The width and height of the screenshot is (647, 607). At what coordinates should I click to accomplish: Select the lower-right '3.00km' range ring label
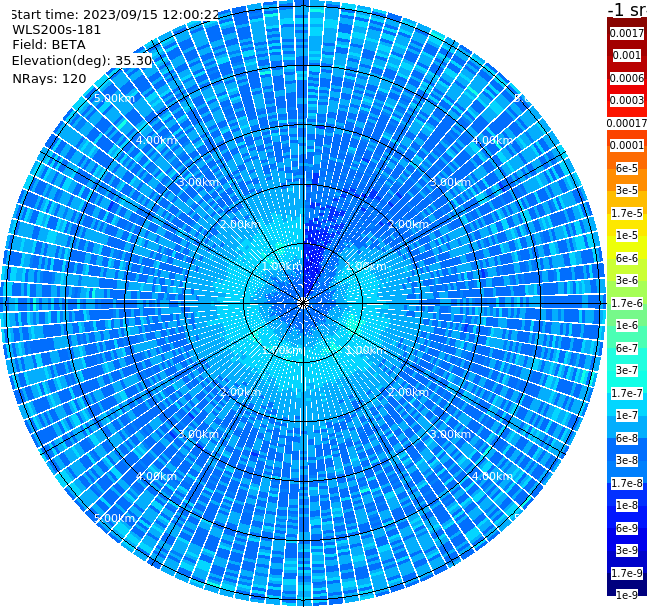pos(450,434)
